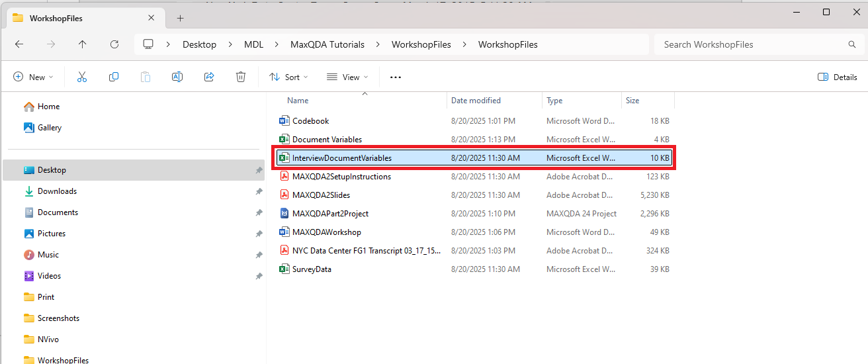Click the Word icon beside MAXQDAWorkshop
868x364 pixels.
(x=284, y=232)
